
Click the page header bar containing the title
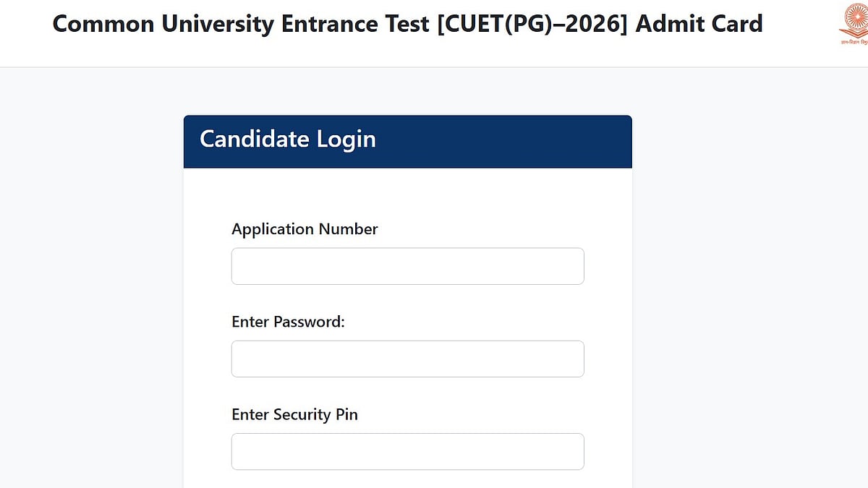(x=434, y=33)
